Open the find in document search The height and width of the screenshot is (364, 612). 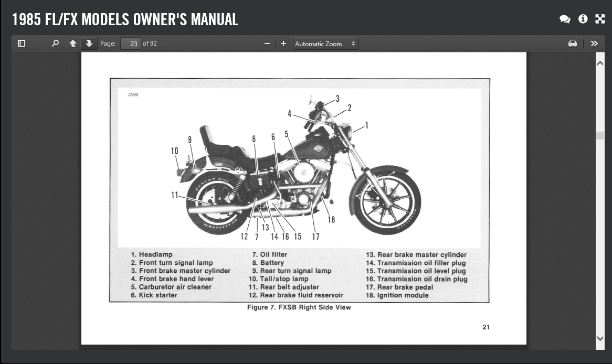click(x=55, y=44)
